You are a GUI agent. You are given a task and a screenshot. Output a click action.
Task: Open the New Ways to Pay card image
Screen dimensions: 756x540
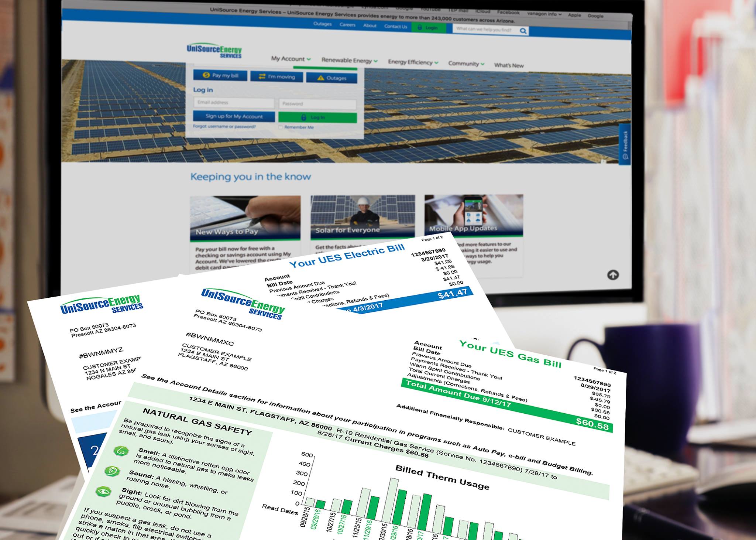pyautogui.click(x=245, y=218)
